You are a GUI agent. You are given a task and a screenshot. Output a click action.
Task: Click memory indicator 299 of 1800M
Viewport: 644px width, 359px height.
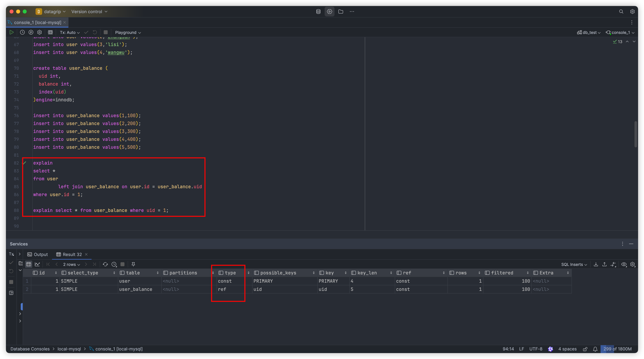[x=617, y=349]
